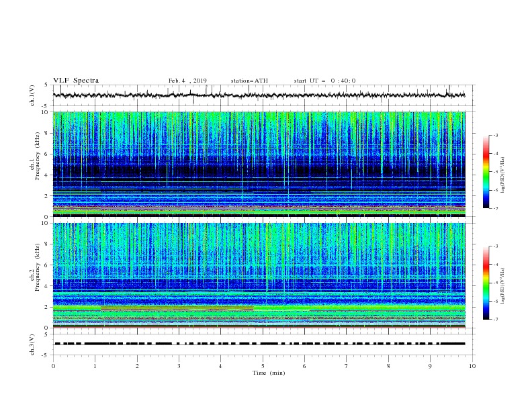Click the ch.1 colorbar "log(PSD)(V²/Hz)" label
This screenshot has height=411, width=532.
click(502, 175)
